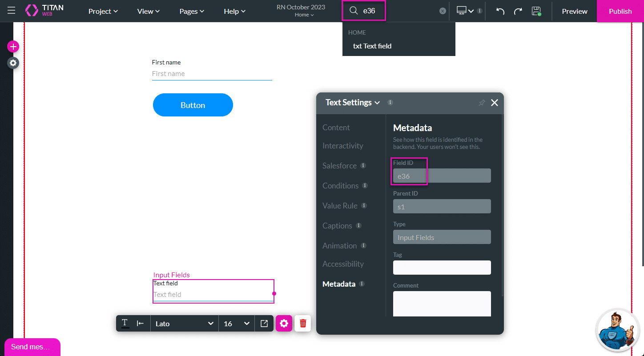The width and height of the screenshot is (644, 356).
Task: Click the save disk icon
Action: click(x=536, y=11)
